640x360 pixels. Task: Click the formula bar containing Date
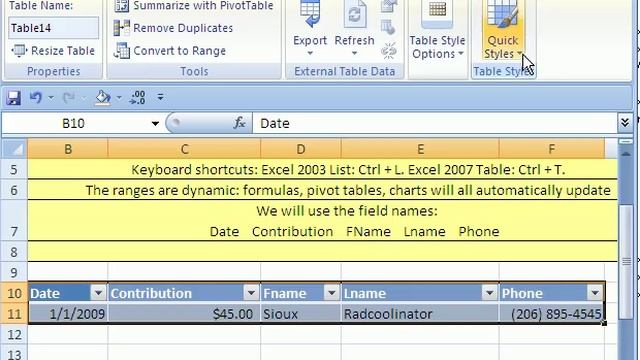435,123
